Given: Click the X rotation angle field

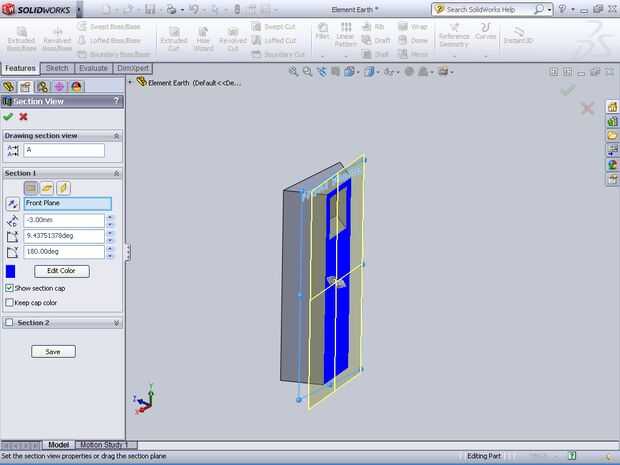Looking at the screenshot, I should pyautogui.click(x=64, y=236).
